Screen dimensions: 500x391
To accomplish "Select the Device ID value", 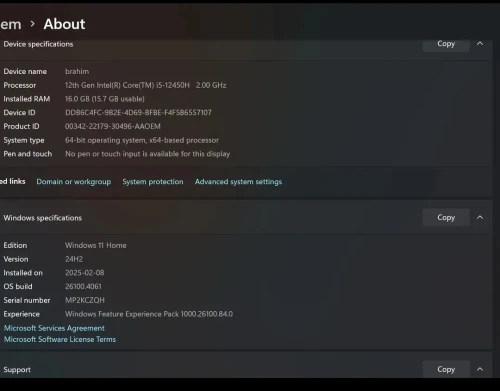I will click(138, 113).
